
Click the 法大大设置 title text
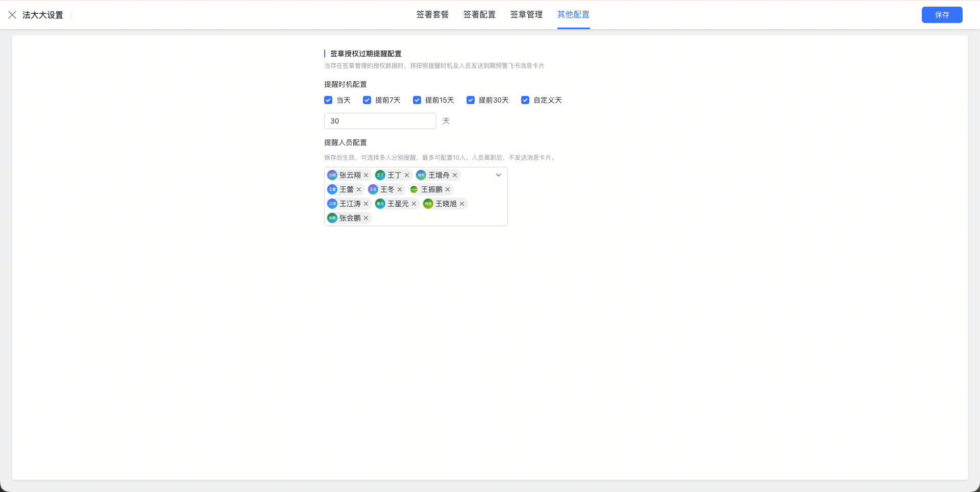(x=43, y=15)
